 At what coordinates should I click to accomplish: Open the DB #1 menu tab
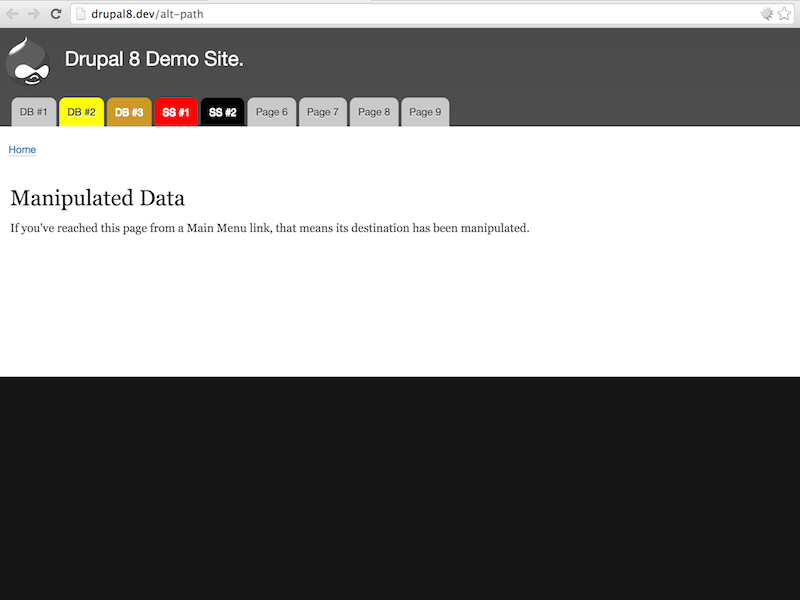pos(33,112)
